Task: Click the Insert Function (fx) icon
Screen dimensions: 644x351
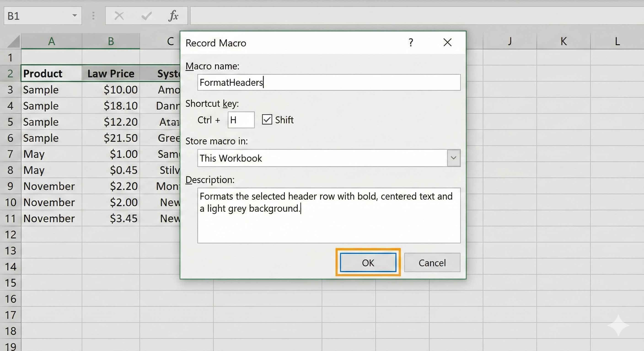Action: [174, 16]
